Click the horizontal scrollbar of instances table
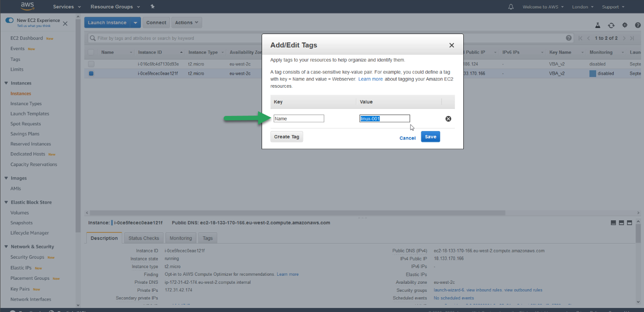 click(x=297, y=213)
